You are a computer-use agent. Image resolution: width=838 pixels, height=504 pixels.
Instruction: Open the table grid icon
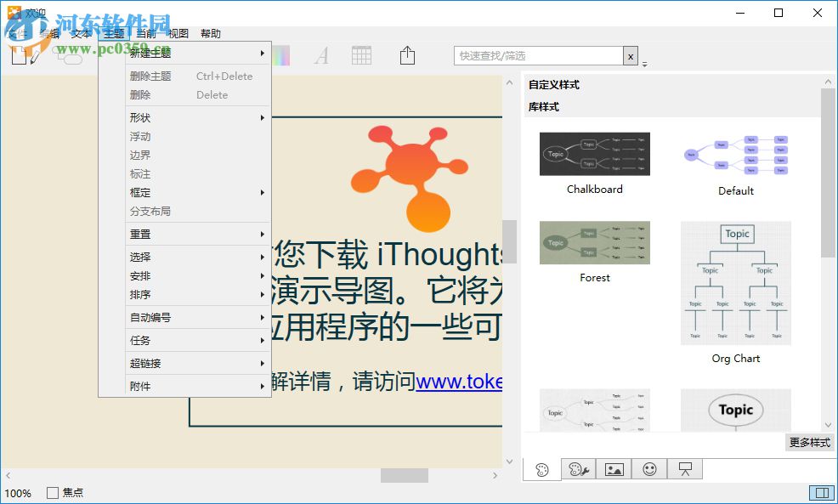pyautogui.click(x=360, y=54)
